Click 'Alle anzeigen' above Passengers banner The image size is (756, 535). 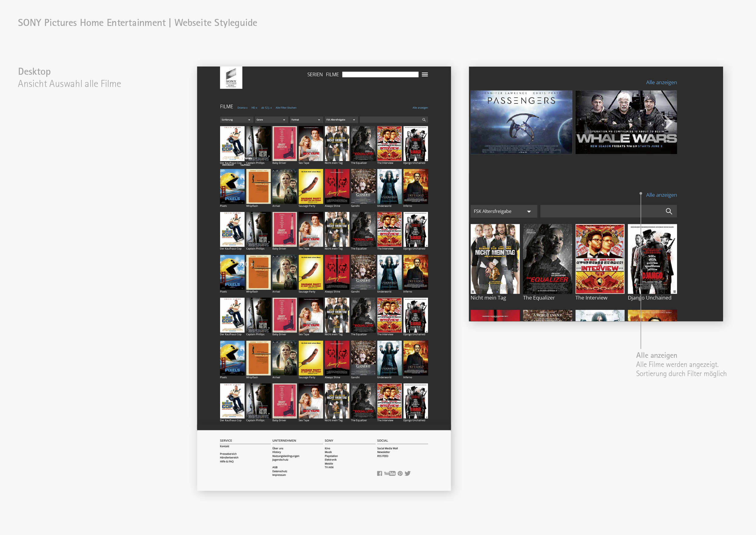[661, 82]
